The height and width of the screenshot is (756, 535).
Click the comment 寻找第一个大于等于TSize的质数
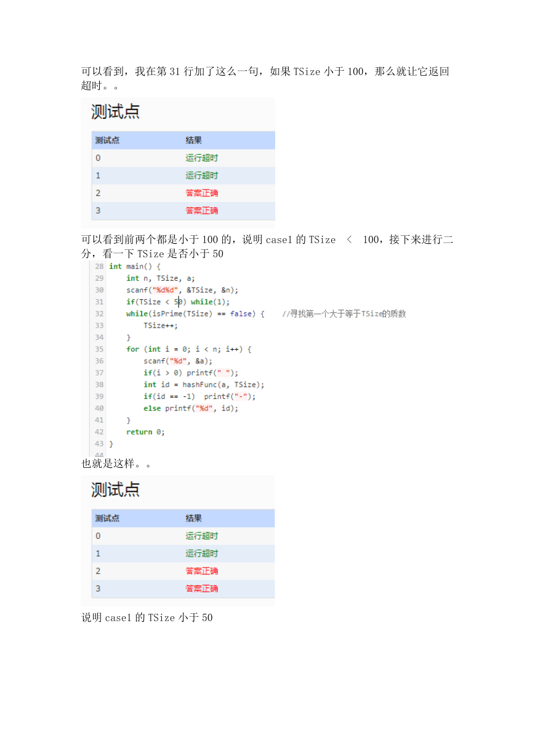coord(344,313)
